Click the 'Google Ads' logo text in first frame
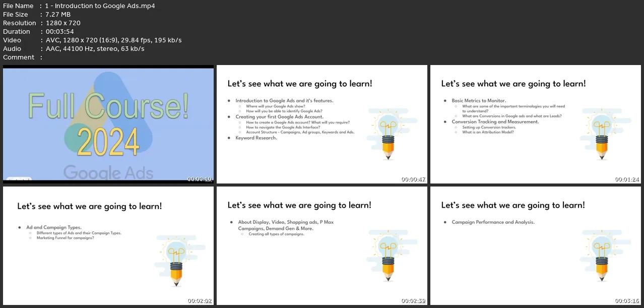 coord(108,172)
